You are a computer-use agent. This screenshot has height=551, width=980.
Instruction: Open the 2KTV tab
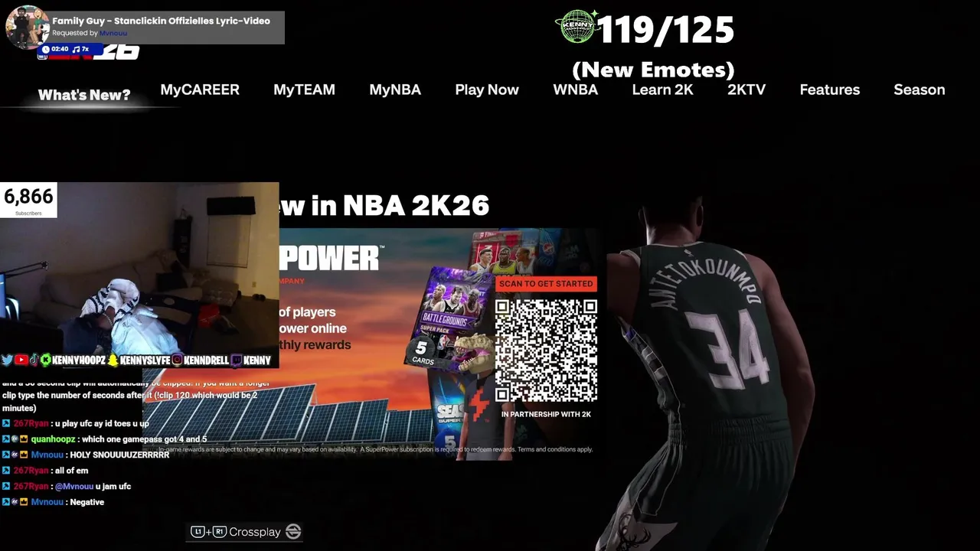pos(746,90)
